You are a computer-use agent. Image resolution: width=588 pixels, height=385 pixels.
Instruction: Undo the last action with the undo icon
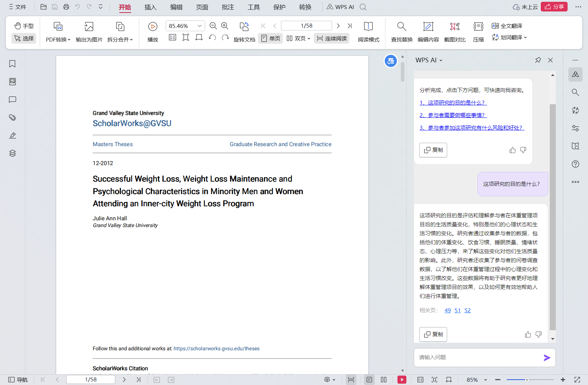click(78, 7)
